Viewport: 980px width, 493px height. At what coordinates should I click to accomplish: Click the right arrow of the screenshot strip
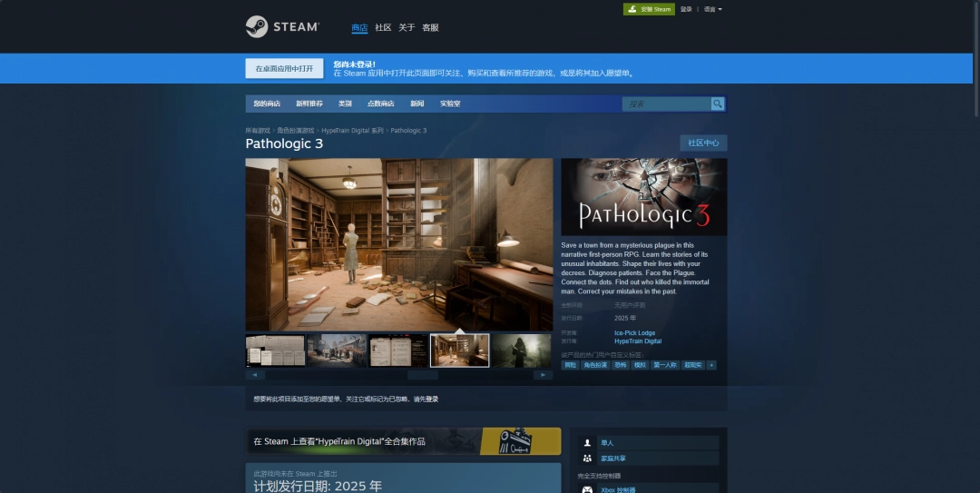click(x=543, y=375)
